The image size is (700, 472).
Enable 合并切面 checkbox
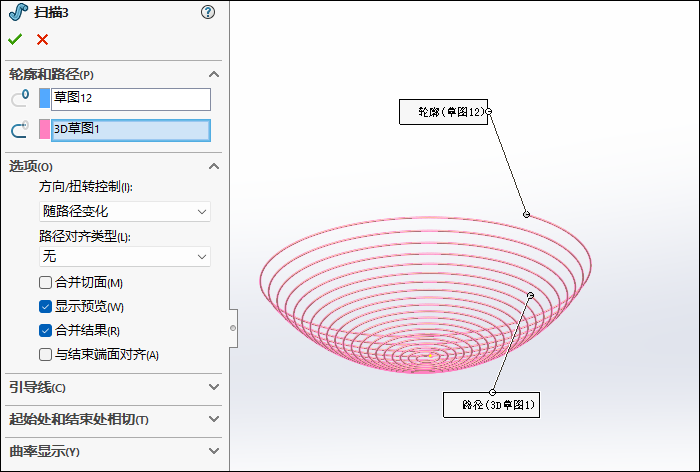click(x=45, y=283)
